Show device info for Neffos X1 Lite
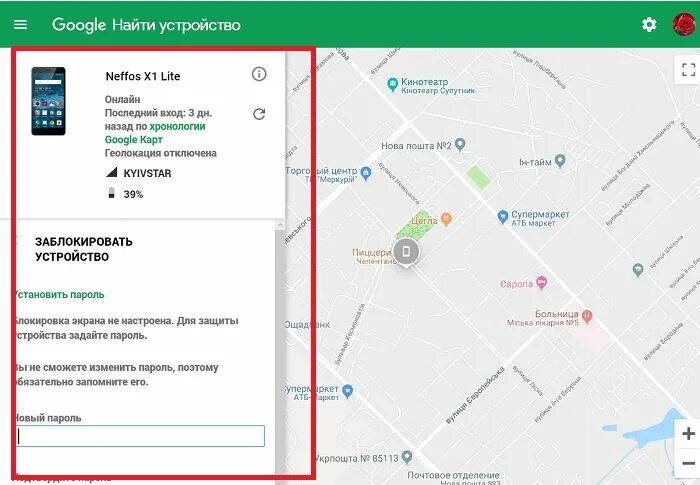 [x=259, y=74]
